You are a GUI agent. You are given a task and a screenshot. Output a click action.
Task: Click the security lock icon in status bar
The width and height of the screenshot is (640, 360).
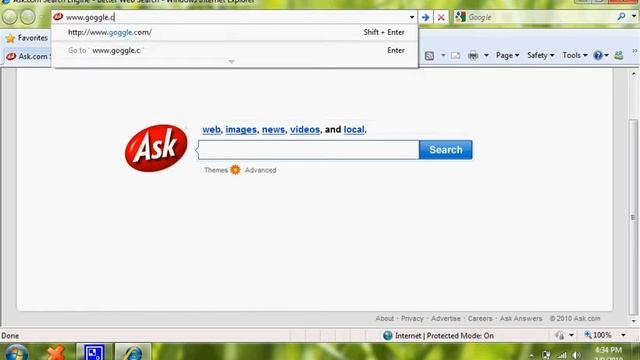(560, 336)
